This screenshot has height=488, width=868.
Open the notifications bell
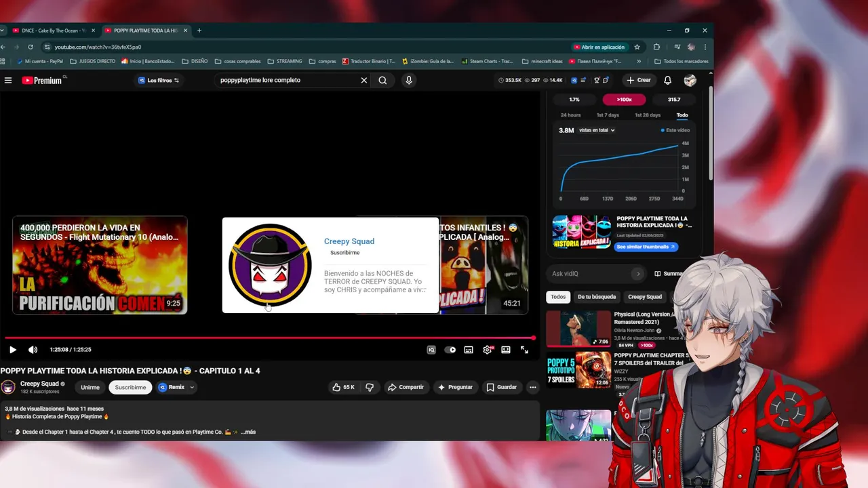pyautogui.click(x=667, y=80)
